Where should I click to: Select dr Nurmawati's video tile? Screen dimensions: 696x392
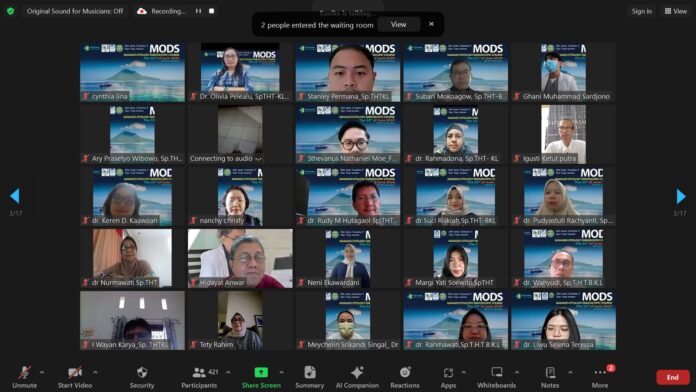click(132, 258)
